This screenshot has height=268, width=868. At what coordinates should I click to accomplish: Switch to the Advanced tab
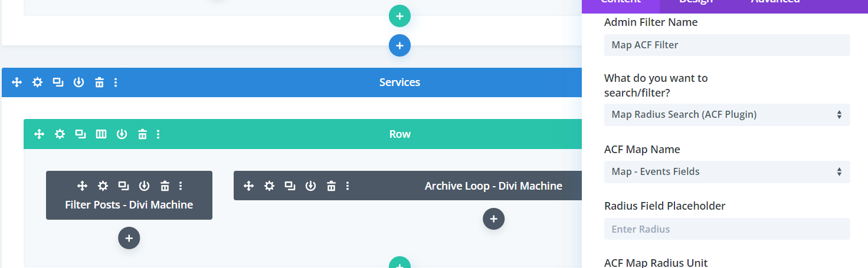click(x=775, y=2)
